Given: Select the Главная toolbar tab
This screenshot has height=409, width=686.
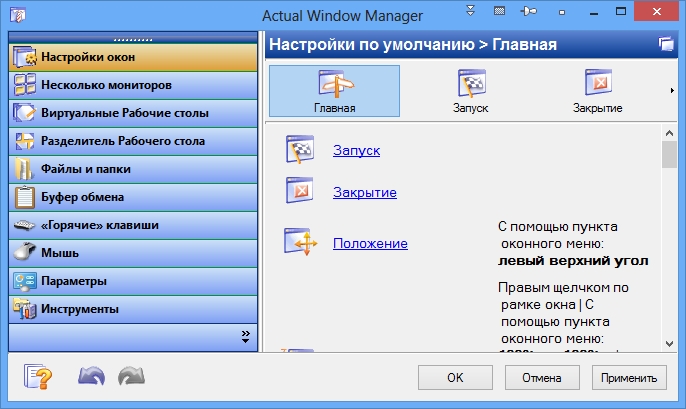Looking at the screenshot, I should (x=334, y=91).
